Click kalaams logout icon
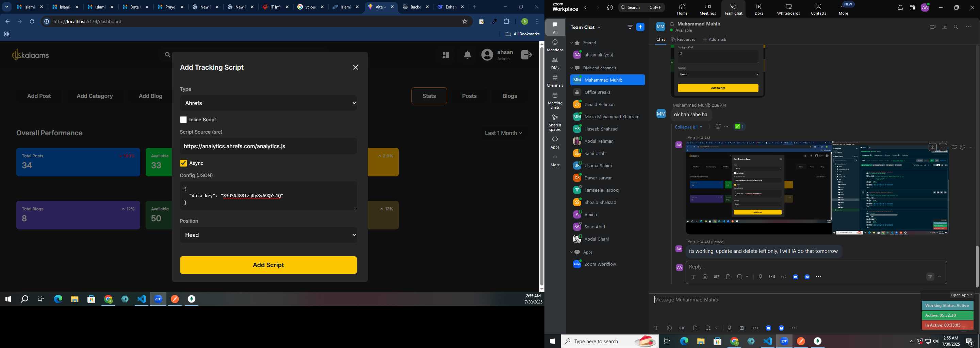980x348 pixels. tap(527, 55)
